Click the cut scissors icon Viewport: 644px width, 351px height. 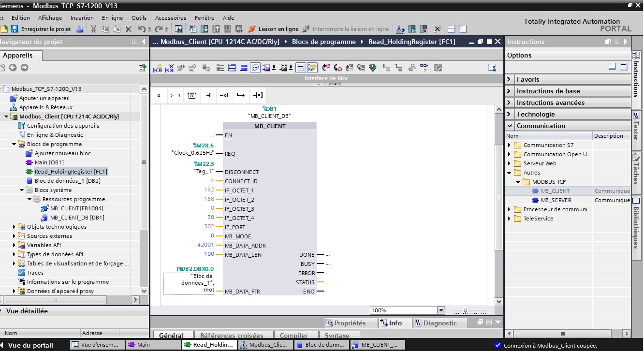pyautogui.click(x=93, y=29)
